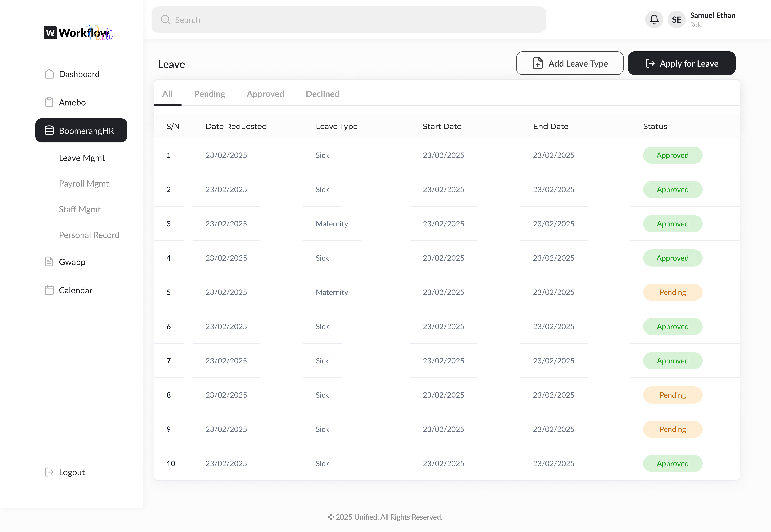Select the BoomerangHR database icon

49,130
